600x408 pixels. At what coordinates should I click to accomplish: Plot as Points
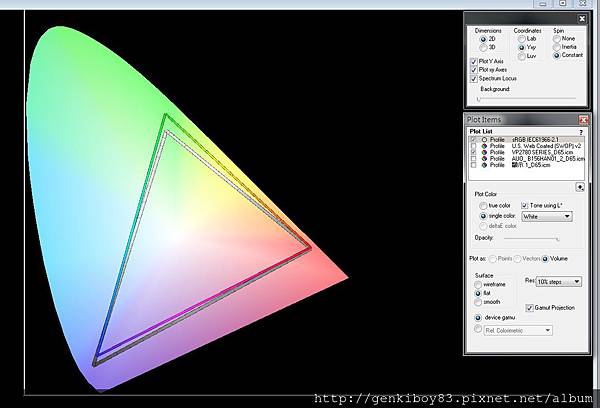tap(493, 259)
